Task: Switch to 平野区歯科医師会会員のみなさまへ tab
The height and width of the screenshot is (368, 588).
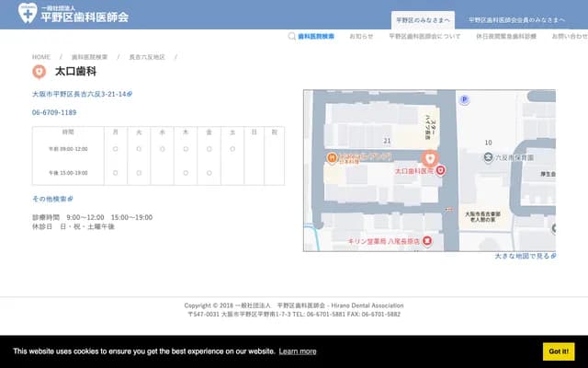Action: click(514, 19)
